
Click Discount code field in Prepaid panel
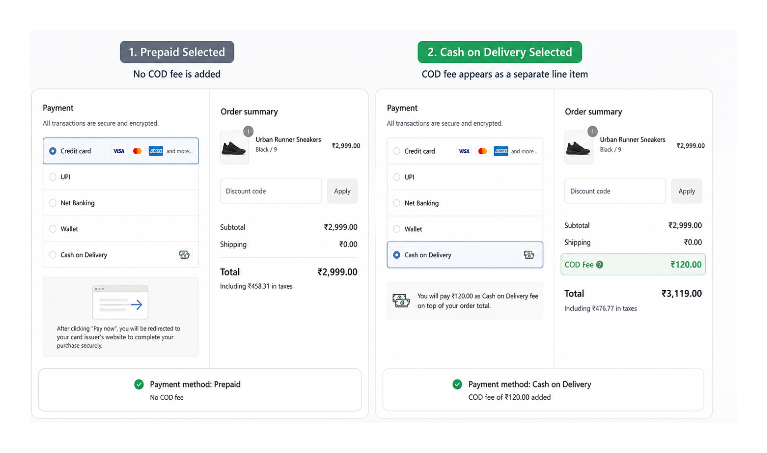271,191
